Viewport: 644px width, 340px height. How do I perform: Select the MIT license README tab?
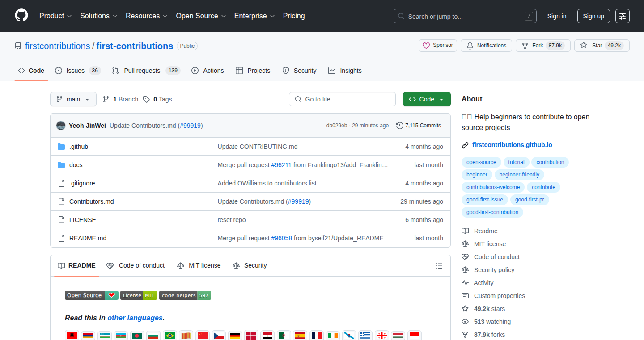[199, 266]
